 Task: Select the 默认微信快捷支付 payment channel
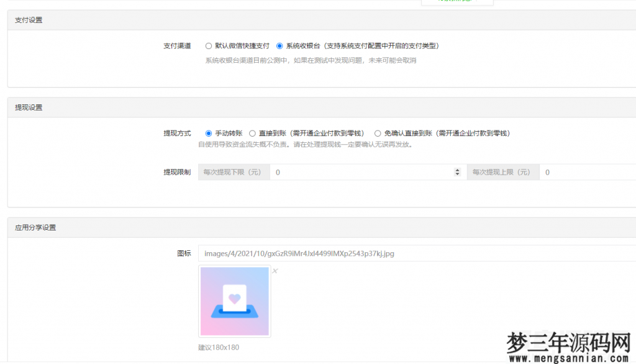tap(209, 45)
